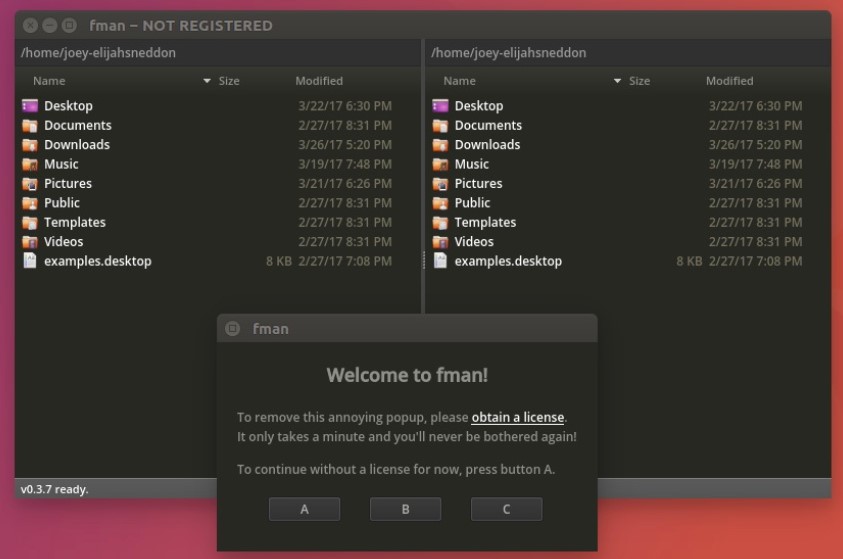Select examples.desktop file icon in right pane
The height and width of the screenshot is (559, 843).
pos(440,261)
